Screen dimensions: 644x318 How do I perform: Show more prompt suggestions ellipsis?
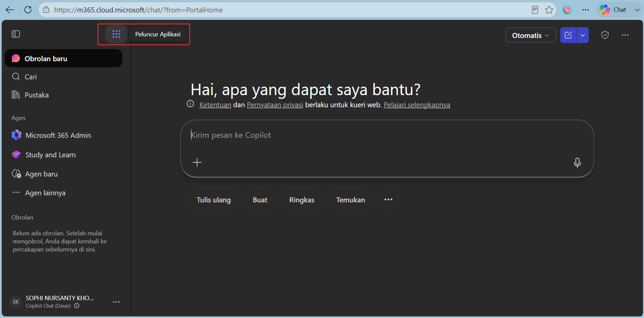click(388, 200)
